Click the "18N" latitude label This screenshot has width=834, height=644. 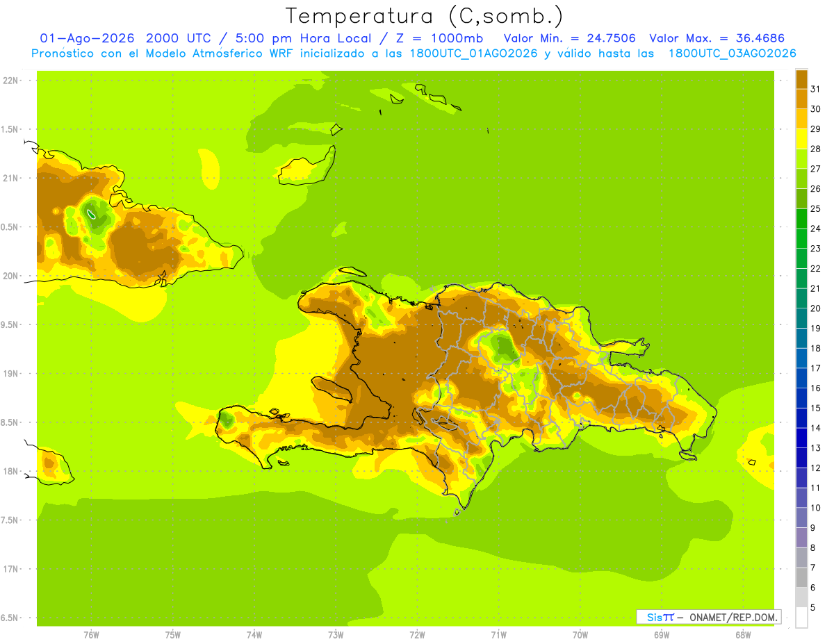click(x=10, y=471)
